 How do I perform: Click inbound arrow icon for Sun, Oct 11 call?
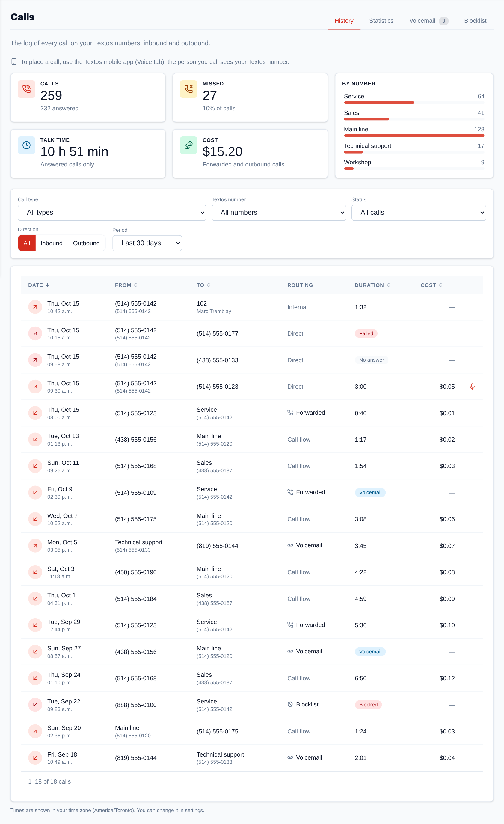pyautogui.click(x=35, y=466)
